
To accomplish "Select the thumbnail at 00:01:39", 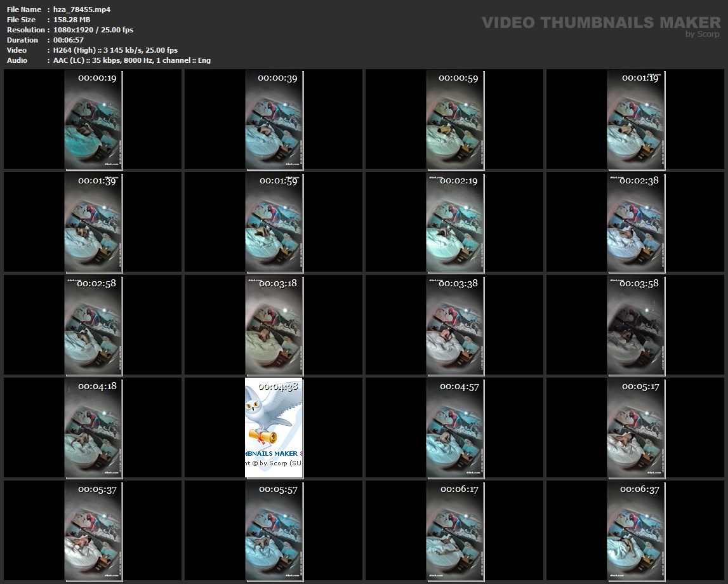I will pos(93,222).
